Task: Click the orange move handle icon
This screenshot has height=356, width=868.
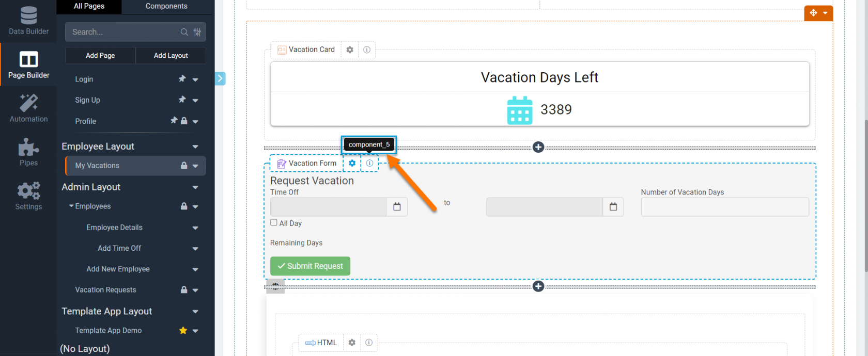Action: (x=813, y=13)
